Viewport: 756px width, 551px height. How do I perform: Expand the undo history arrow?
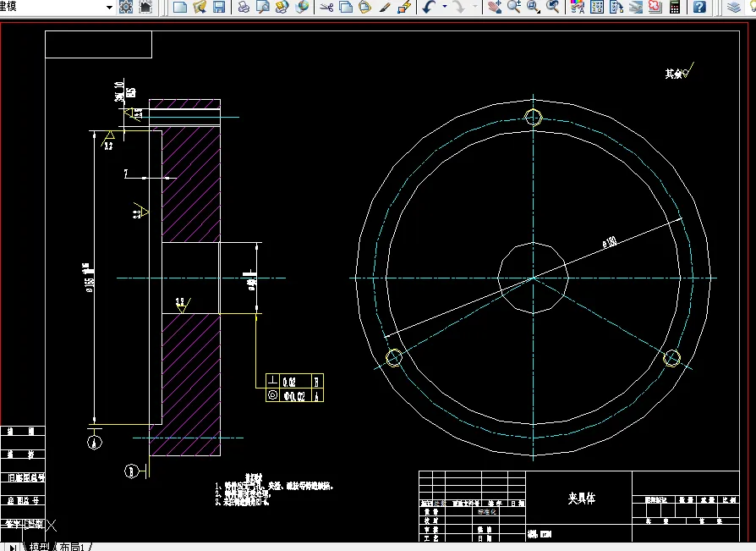(445, 7)
